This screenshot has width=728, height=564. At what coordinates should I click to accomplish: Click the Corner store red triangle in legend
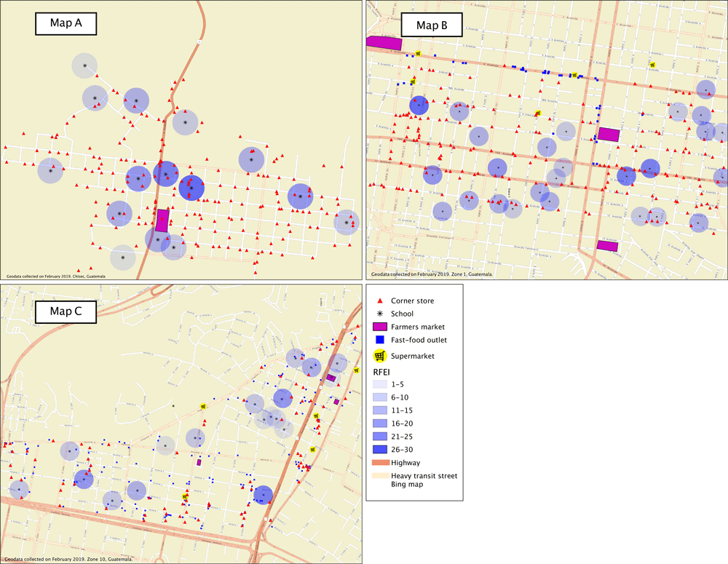point(379,301)
